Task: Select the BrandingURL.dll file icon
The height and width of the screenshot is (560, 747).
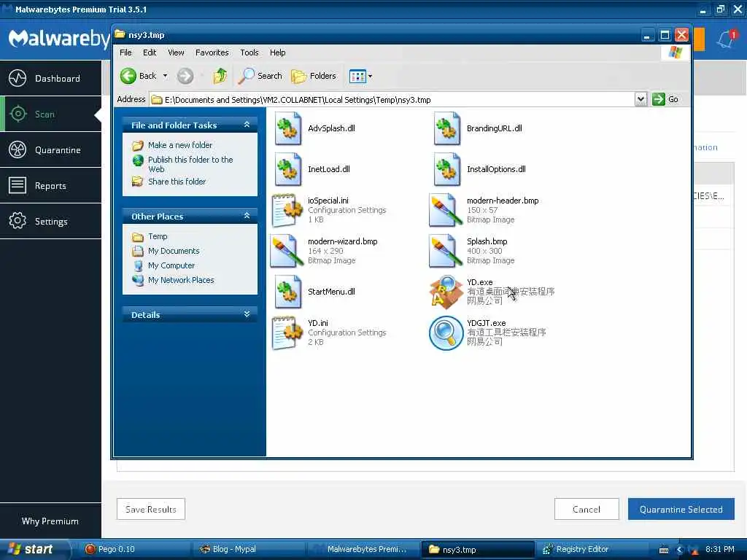Action: point(447,128)
